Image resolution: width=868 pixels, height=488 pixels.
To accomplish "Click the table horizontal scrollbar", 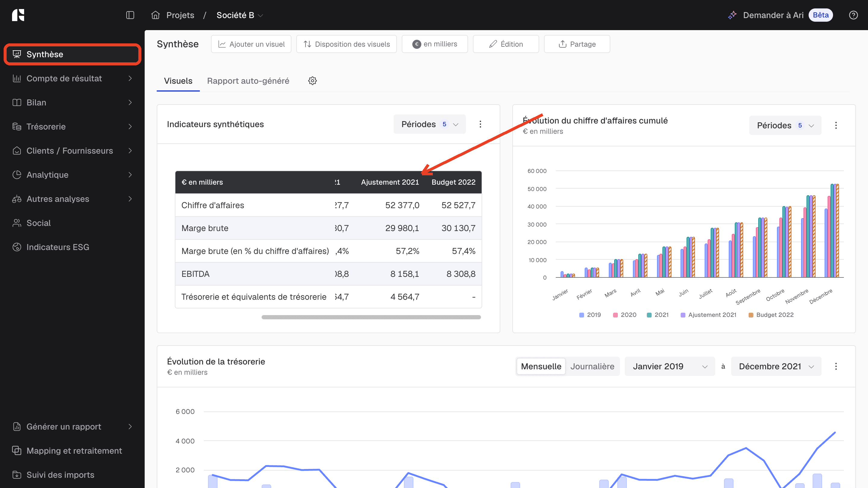I will pyautogui.click(x=371, y=317).
